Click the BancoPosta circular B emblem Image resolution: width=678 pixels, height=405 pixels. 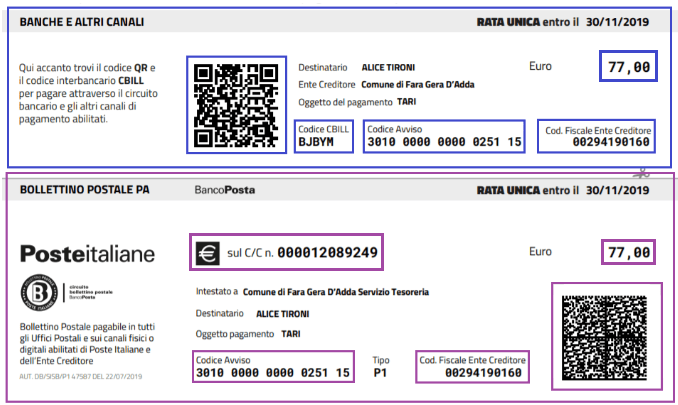[39, 292]
